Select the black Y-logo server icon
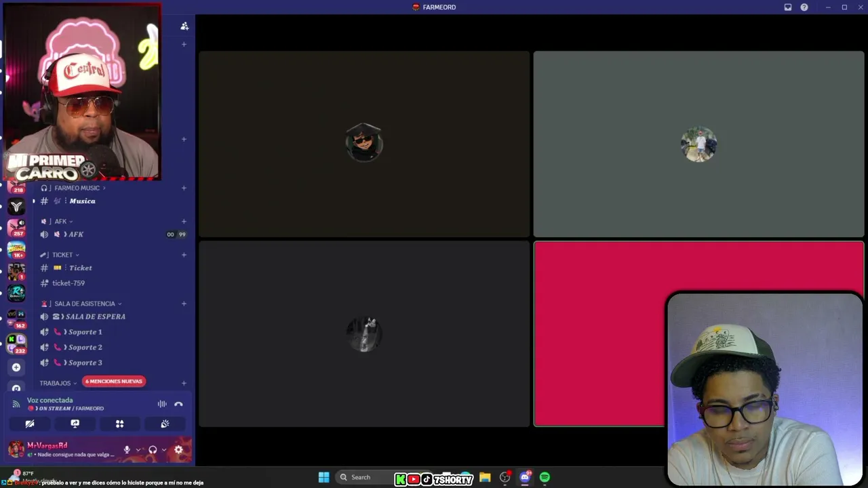868x488 pixels. (16, 206)
